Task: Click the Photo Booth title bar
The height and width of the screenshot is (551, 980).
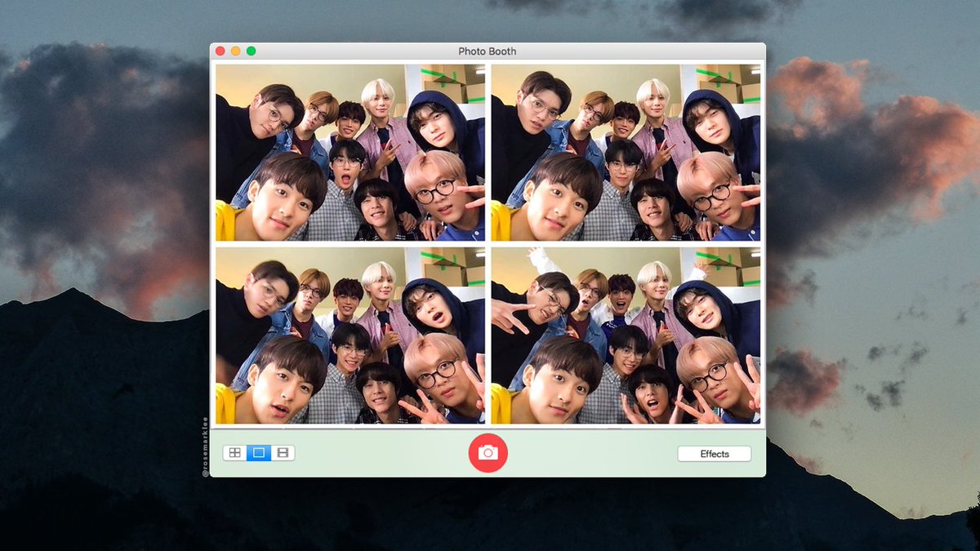Action: coord(488,51)
